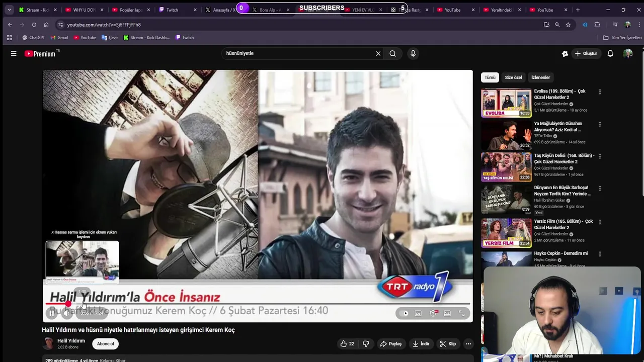Open options for the Ya Mağlubiyetin Günahını video
Image resolution: width=644 pixels, height=362 pixels.
600,124
